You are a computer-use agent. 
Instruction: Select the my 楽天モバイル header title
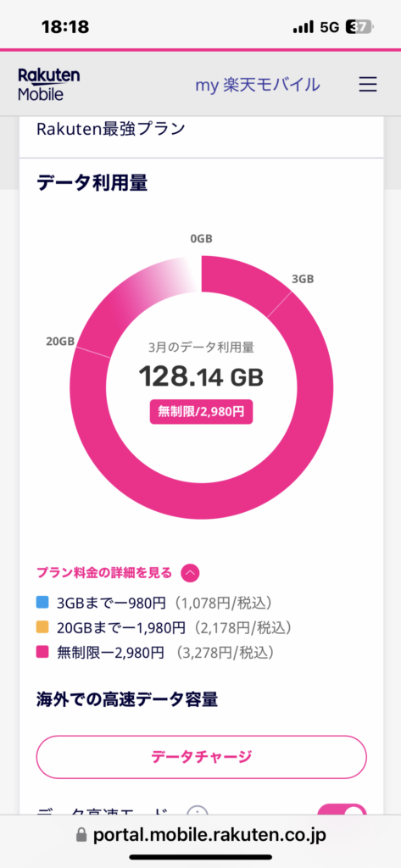click(257, 85)
